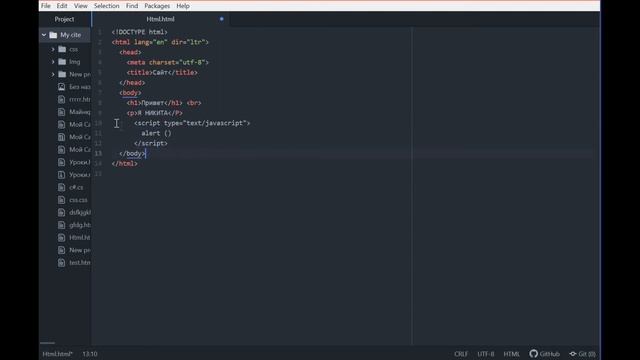Open the Selection menu
Image resolution: width=640 pixels, height=360 pixels.
click(107, 6)
